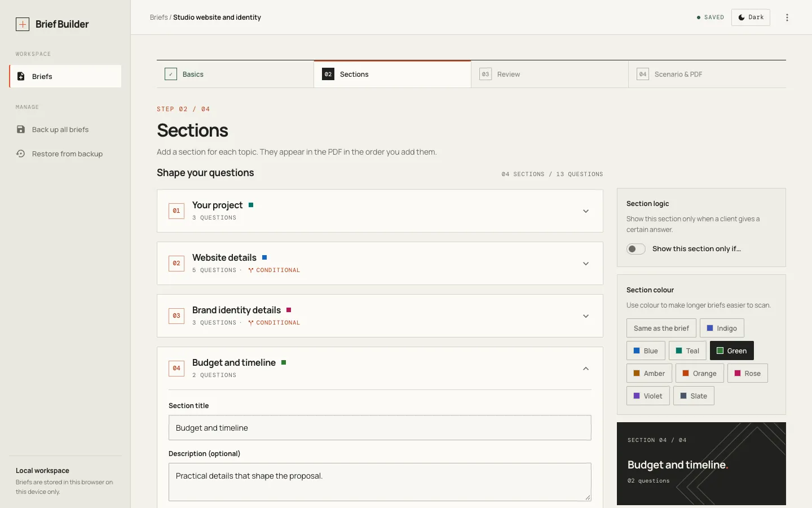Click the Briefs document icon in sidebar

pyautogui.click(x=21, y=76)
